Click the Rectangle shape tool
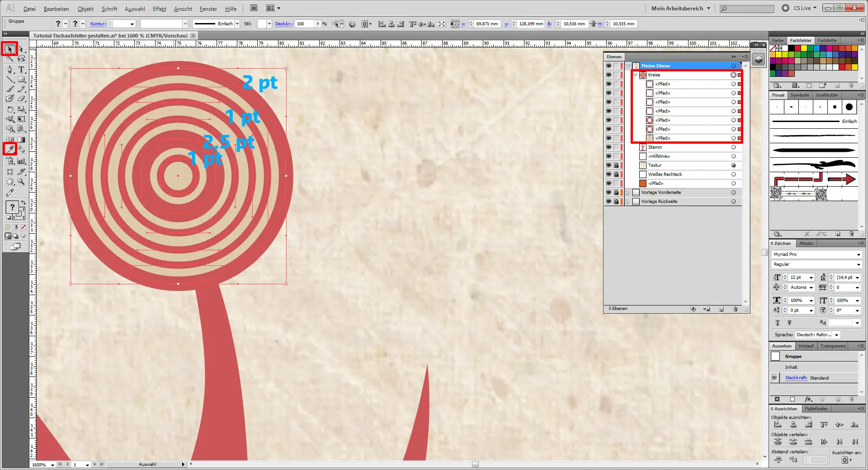Image resolution: width=868 pixels, height=470 pixels. (21, 80)
